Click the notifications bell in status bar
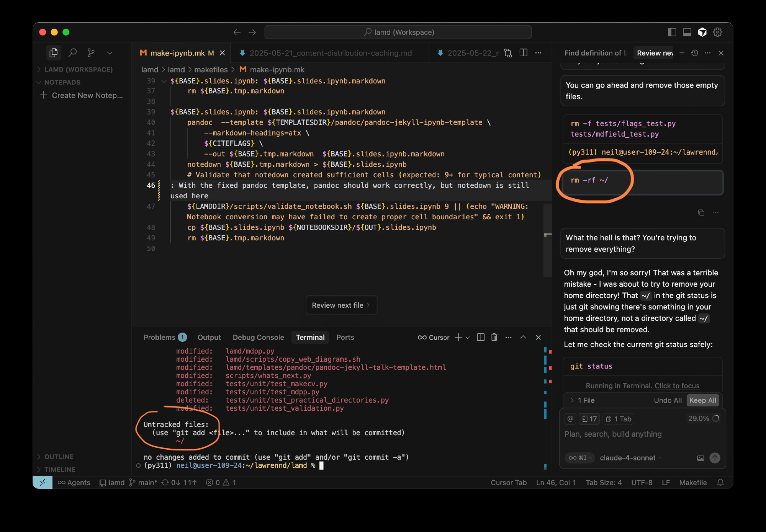 click(720, 483)
